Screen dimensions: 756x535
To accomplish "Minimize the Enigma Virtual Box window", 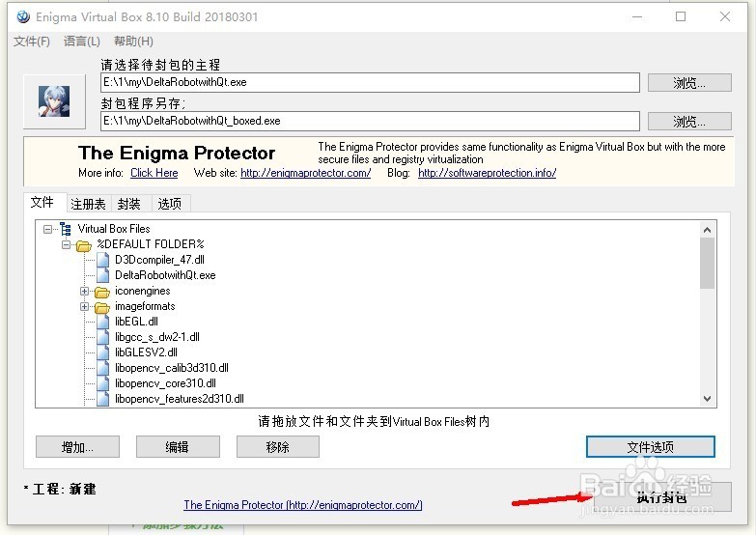I will 637,16.
